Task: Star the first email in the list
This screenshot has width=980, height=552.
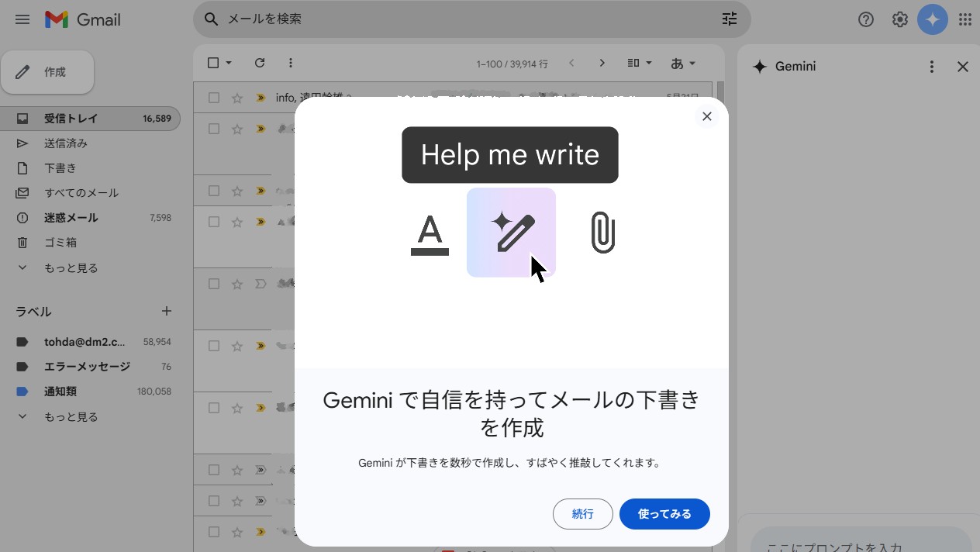Action: [237, 98]
